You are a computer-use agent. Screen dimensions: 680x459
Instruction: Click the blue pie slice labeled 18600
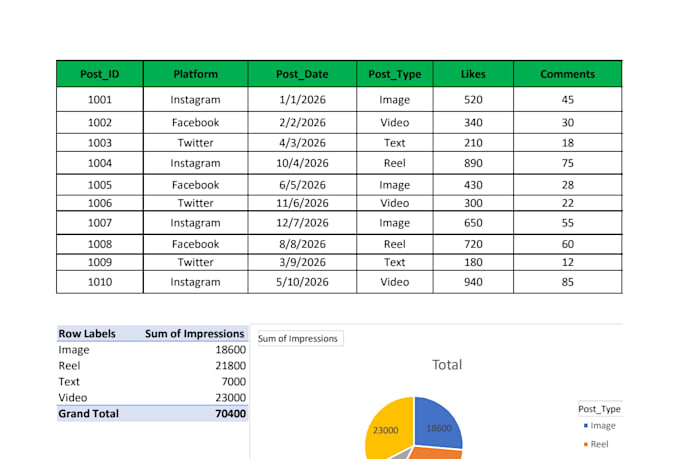(439, 423)
